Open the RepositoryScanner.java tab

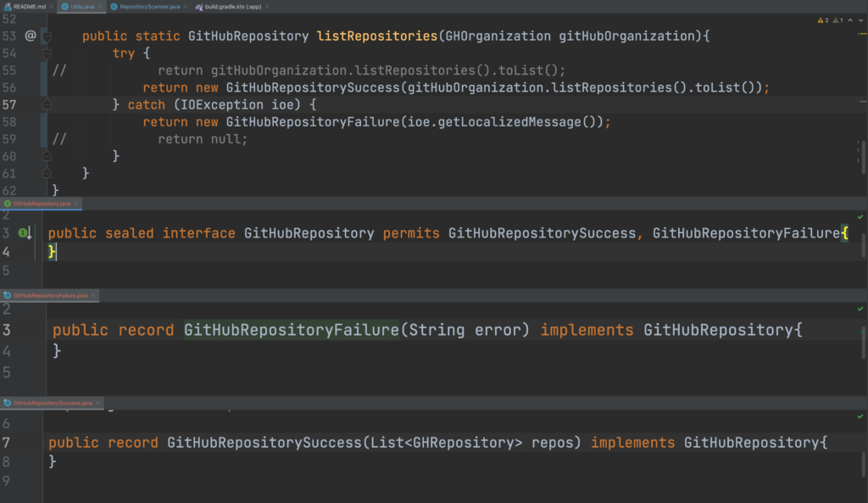click(146, 6)
